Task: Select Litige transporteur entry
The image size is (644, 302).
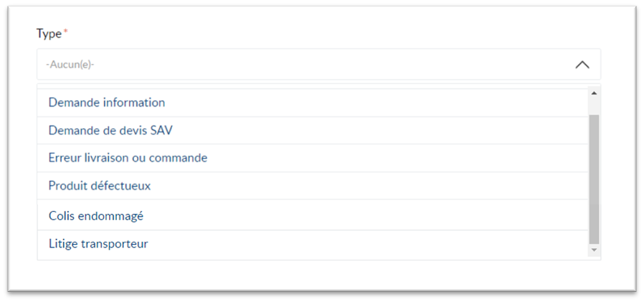Action: click(313, 244)
